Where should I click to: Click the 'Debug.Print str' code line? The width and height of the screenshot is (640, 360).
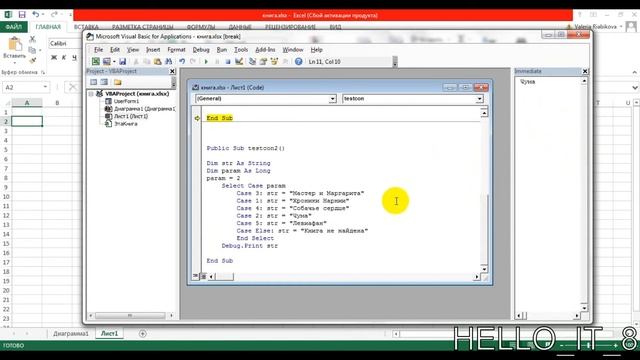tap(249, 246)
